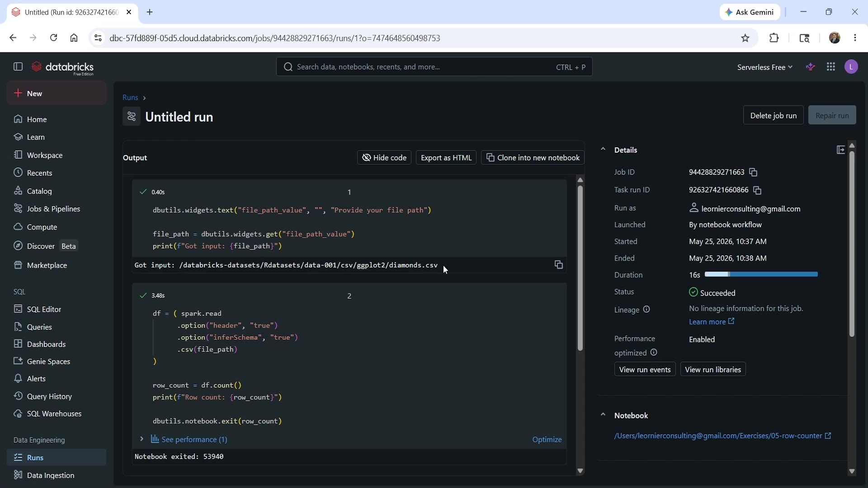Open Chrome profile avatar
This screenshot has width=868, height=488.
[835, 38]
